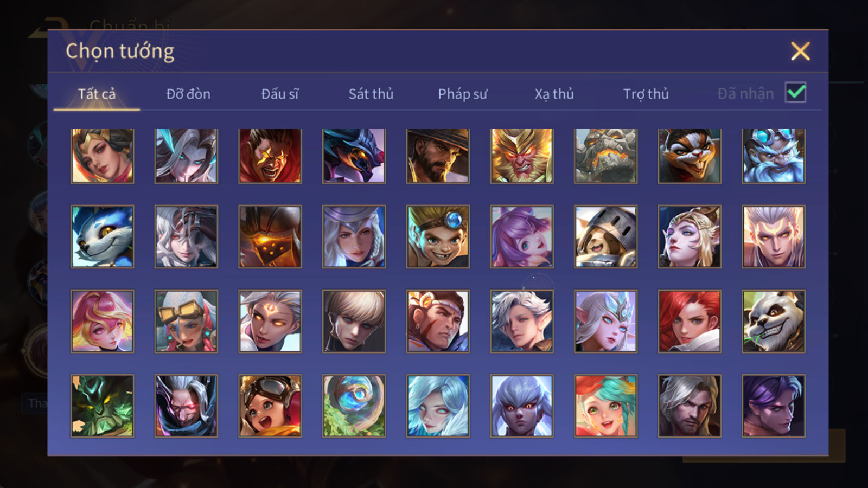This screenshot has height=488, width=868.
Task: Switch to the Đỡ đòn tab
Action: click(188, 94)
